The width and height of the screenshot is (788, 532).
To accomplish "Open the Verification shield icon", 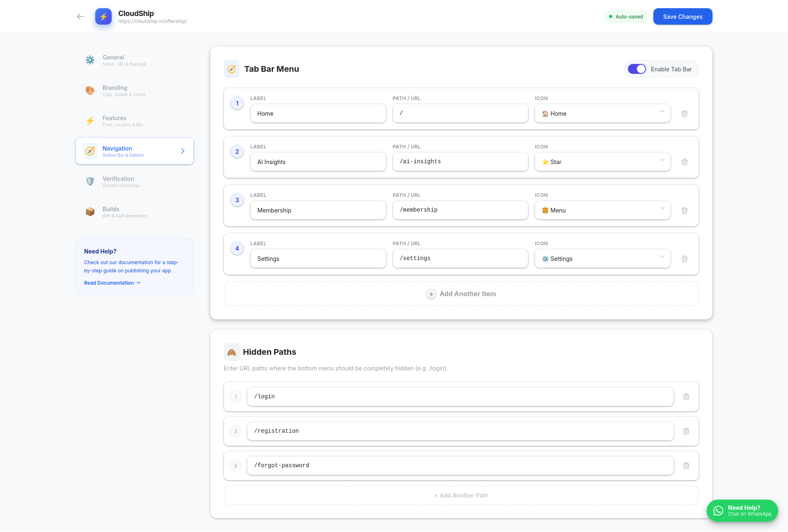I will [x=90, y=181].
